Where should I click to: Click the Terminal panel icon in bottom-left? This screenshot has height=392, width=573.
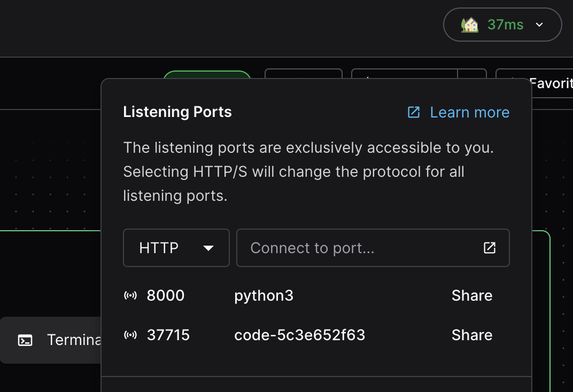(25, 340)
